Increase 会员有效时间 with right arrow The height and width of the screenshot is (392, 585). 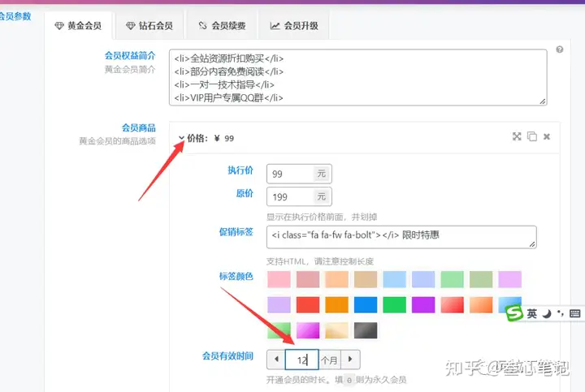click(350, 360)
